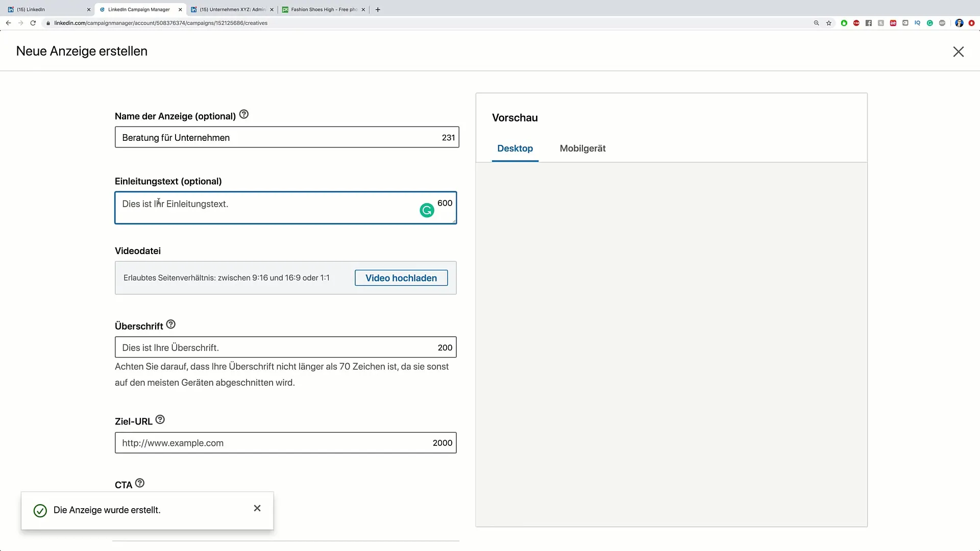Image resolution: width=980 pixels, height=551 pixels.
Task: Click the 'Erlaubtes Seitenverhältnis' hint text
Action: [x=227, y=278]
